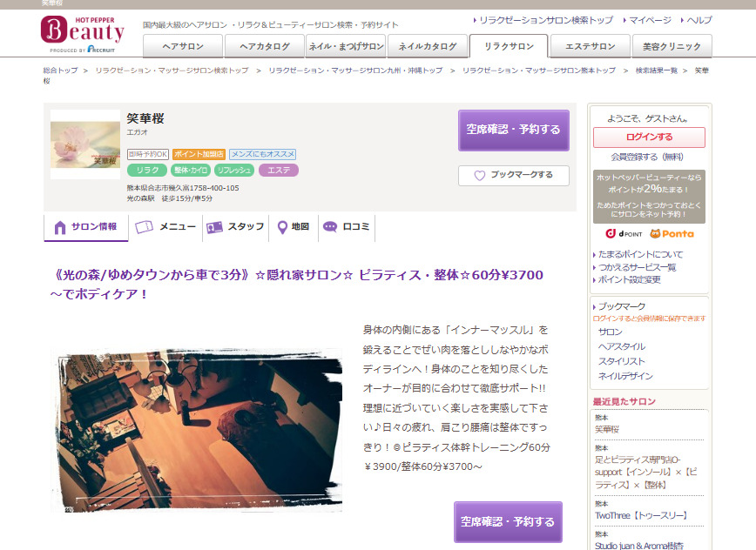
Task: Go to 検索結果一覧 breadcrumb
Action: 656,70
